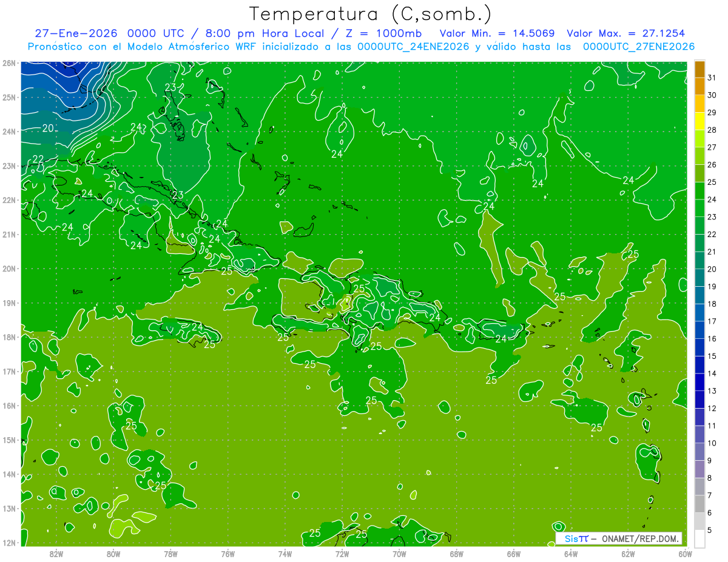
Task: Click the '17' label on the color scale
Action: [x=712, y=321]
